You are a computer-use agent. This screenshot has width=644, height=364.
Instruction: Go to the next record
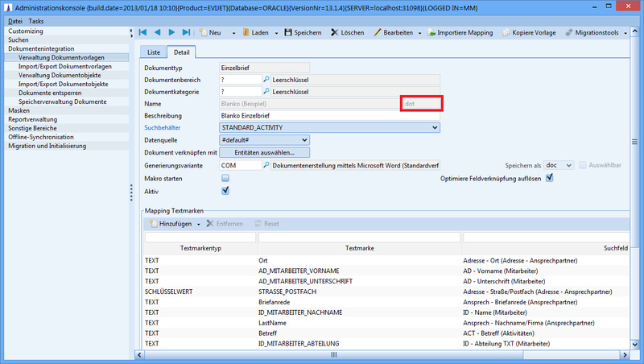click(x=171, y=33)
